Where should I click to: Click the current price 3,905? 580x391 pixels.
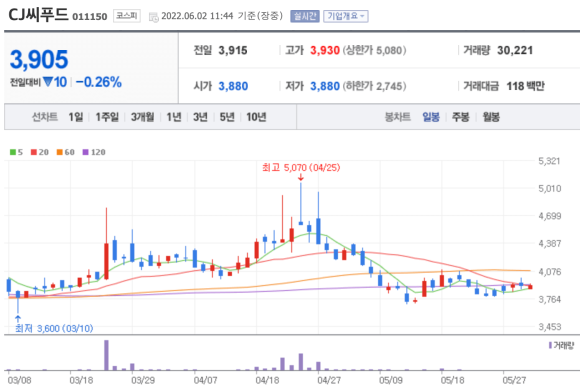click(39, 59)
